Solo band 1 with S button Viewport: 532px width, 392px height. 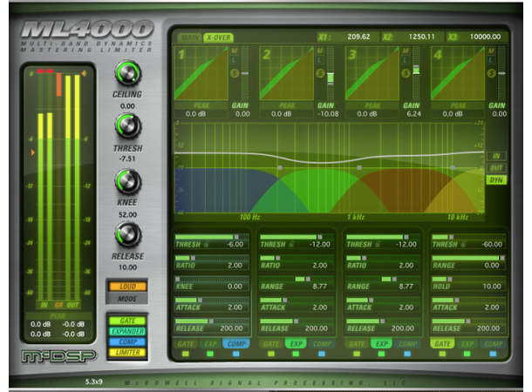235,73
